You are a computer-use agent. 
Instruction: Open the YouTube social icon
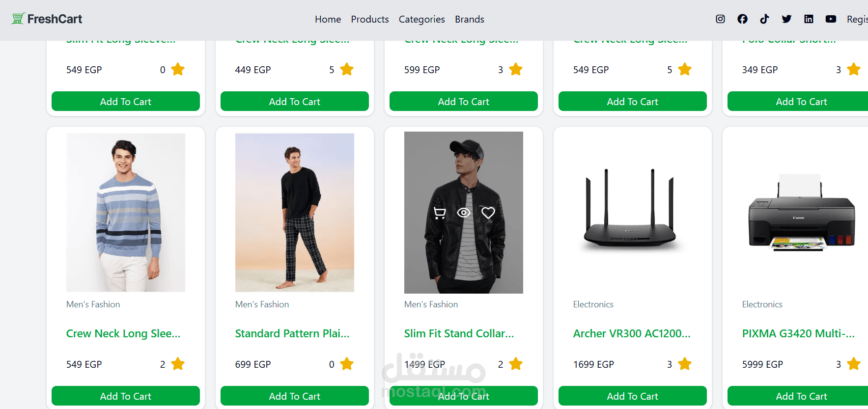tap(831, 19)
